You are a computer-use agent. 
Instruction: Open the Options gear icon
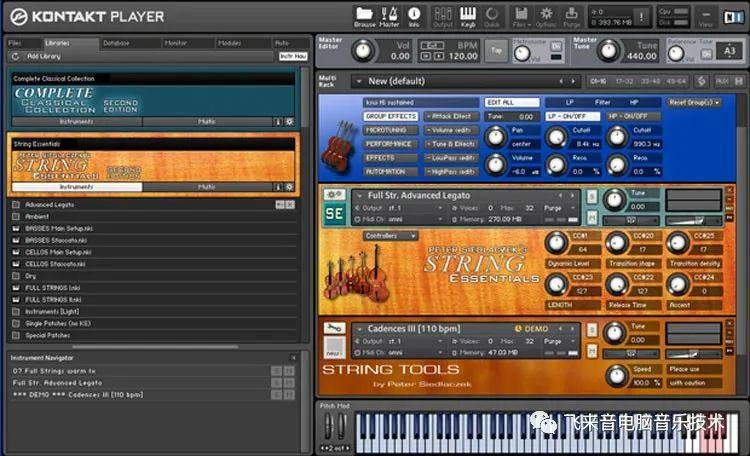click(x=546, y=17)
